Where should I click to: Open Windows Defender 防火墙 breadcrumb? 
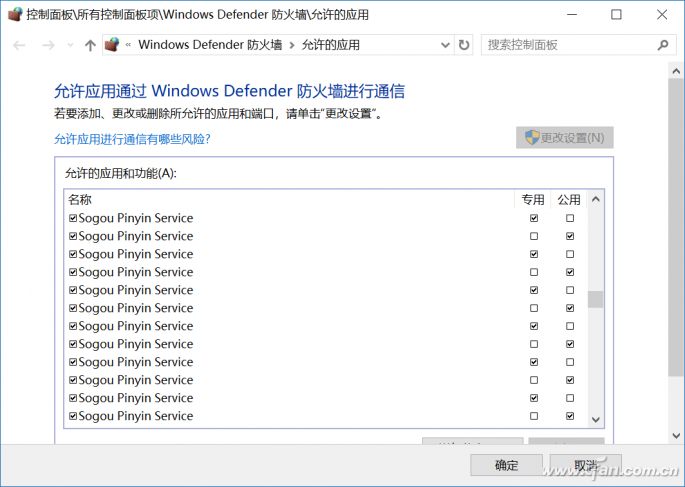210,45
